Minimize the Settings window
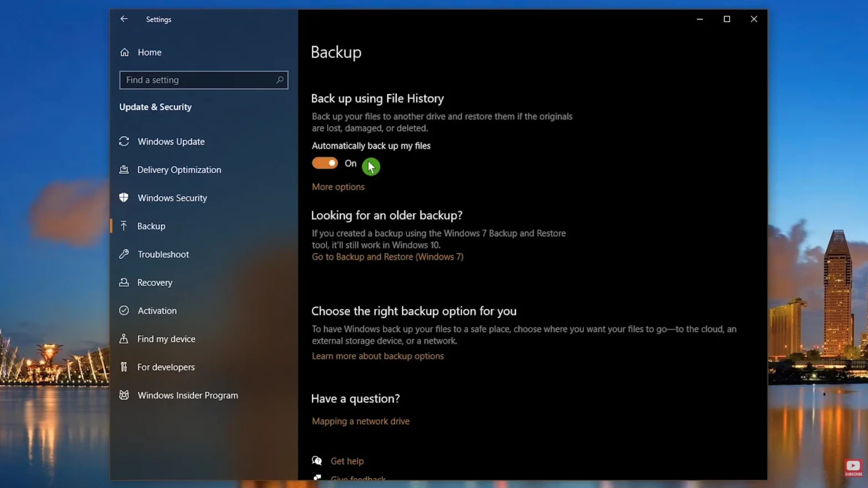The image size is (868, 488). [700, 19]
